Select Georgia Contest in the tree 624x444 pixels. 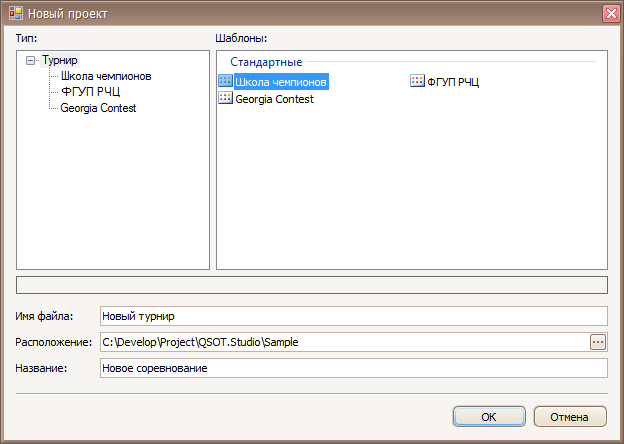tap(98, 108)
